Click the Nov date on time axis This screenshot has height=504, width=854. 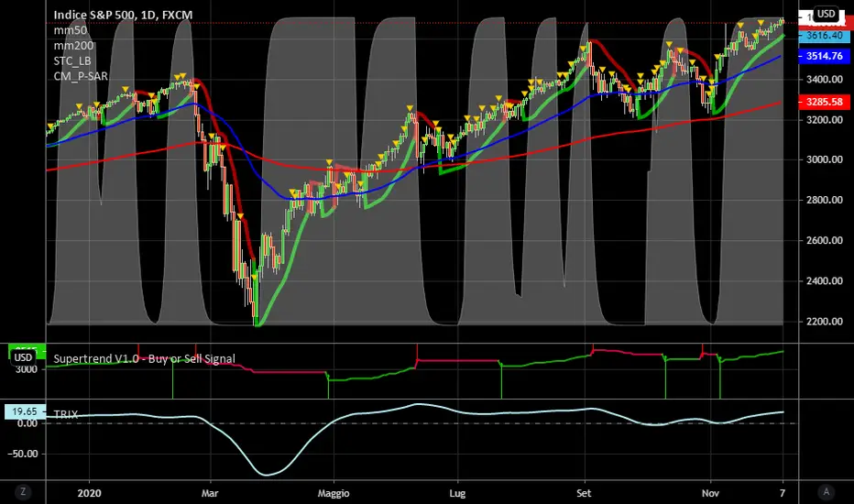pos(710,493)
